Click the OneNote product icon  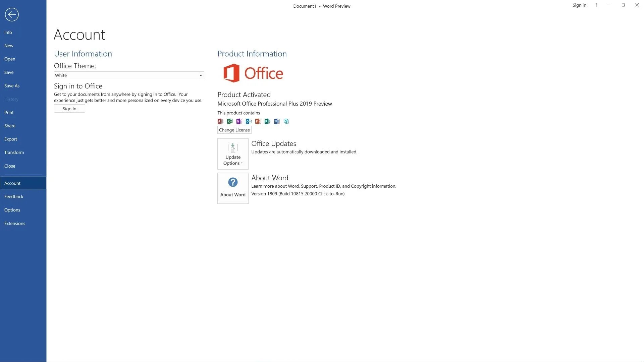[239, 121]
